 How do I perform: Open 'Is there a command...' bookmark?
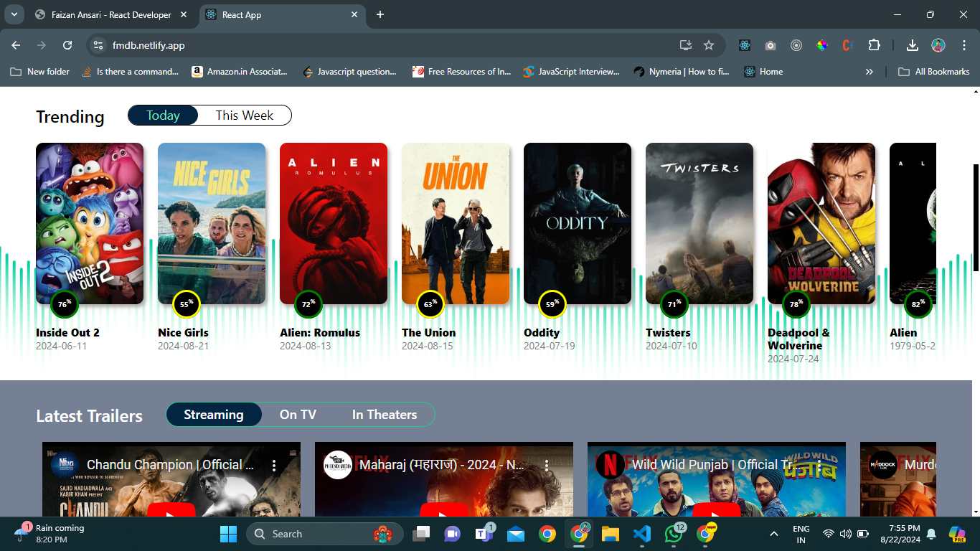[x=130, y=72]
